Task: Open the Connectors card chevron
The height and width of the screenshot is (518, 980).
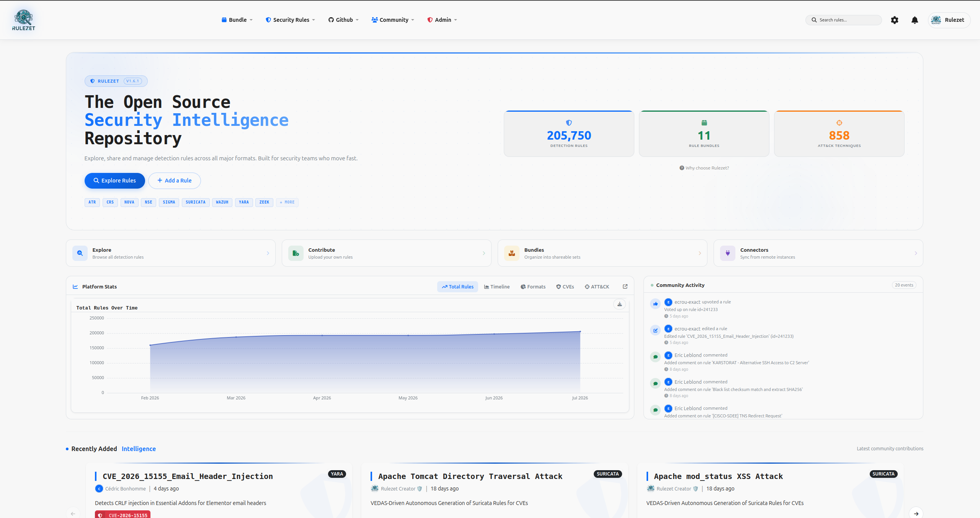Action: pos(916,253)
